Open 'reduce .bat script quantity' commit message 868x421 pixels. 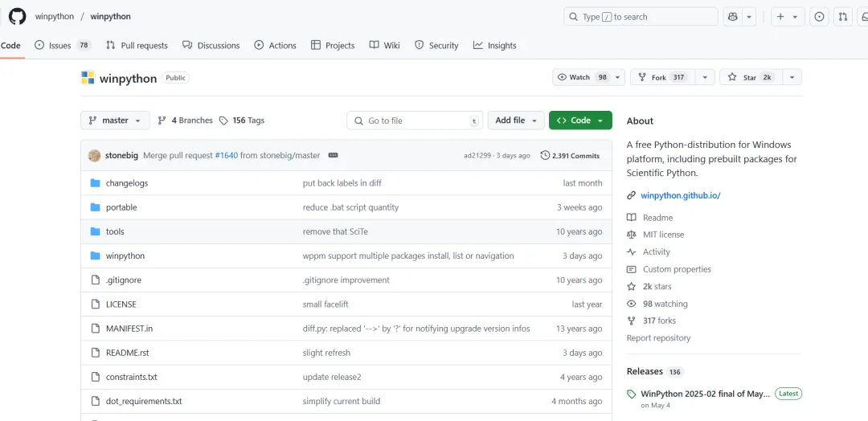(x=350, y=207)
